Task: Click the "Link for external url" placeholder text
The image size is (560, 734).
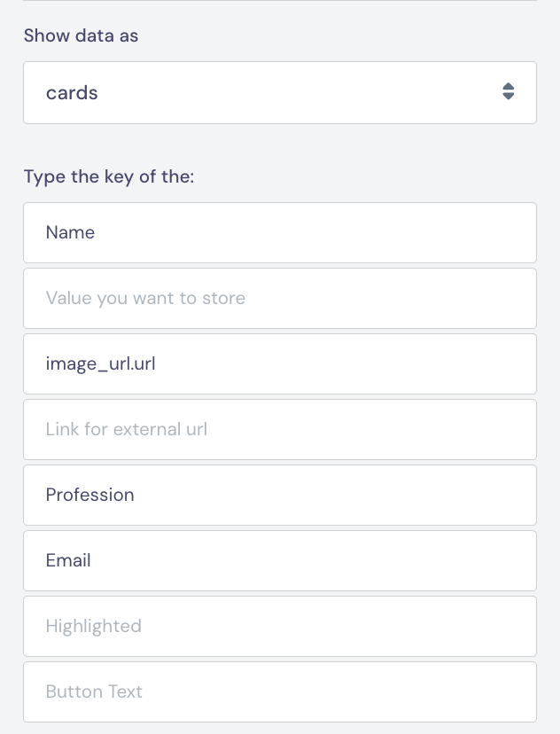Action: [x=126, y=429]
